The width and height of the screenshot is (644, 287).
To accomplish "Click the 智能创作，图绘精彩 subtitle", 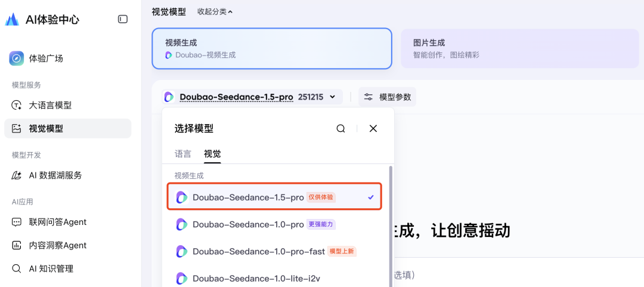I will coord(446,55).
